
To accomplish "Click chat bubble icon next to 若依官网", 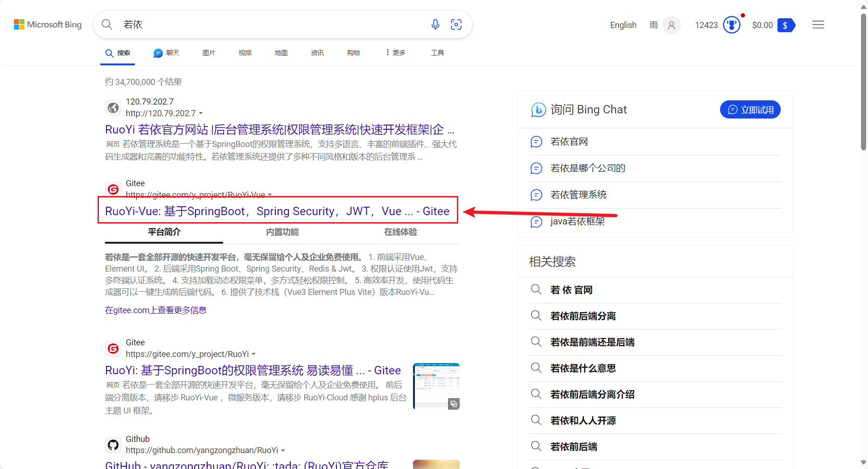I will tap(536, 141).
